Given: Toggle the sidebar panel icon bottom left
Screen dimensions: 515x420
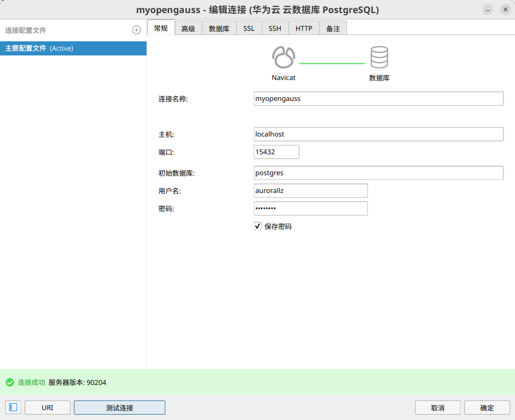Looking at the screenshot, I should pyautogui.click(x=13, y=407).
